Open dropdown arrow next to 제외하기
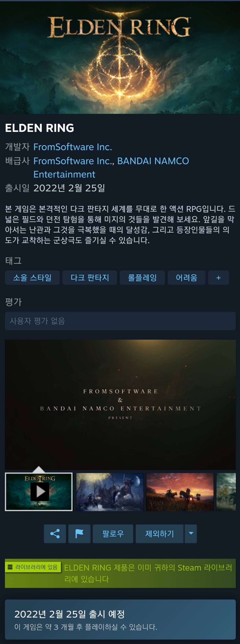Image resolution: width=240 pixels, height=644 pixels. tap(191, 533)
